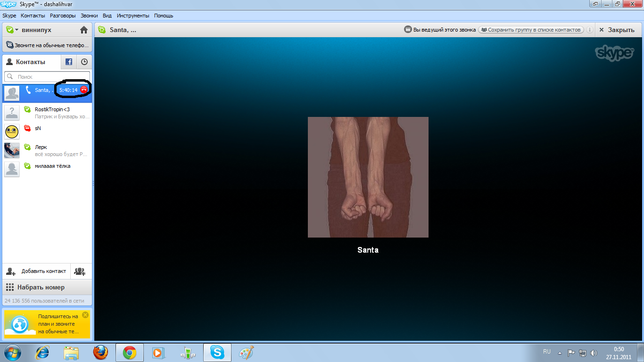Click the question-mark avatar of RostikTropin<3
The height and width of the screenshot is (362, 644).
(x=12, y=112)
